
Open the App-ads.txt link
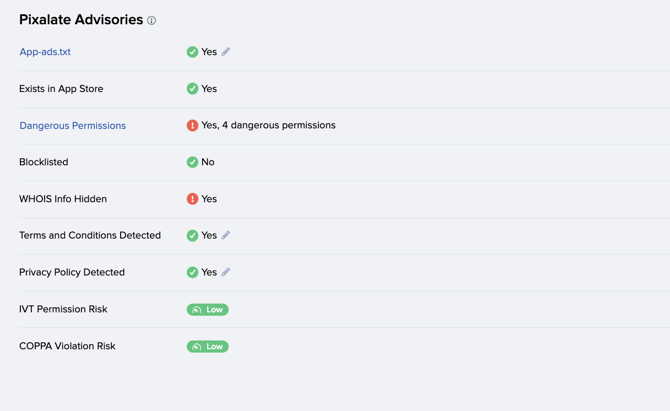[45, 52]
